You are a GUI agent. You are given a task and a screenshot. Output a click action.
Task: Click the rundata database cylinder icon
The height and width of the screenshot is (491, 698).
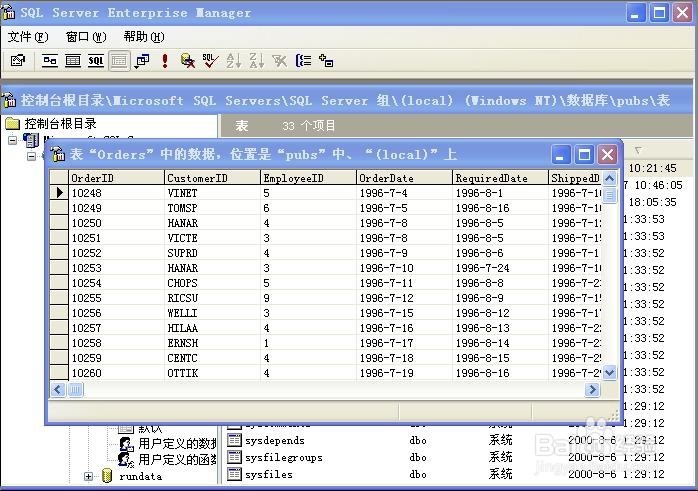click(x=106, y=476)
